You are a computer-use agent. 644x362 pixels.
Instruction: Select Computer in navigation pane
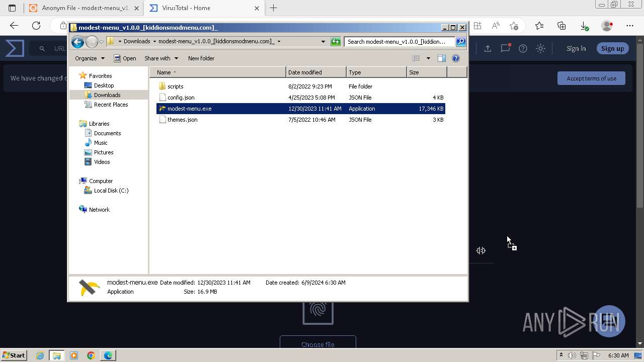pos(101,181)
